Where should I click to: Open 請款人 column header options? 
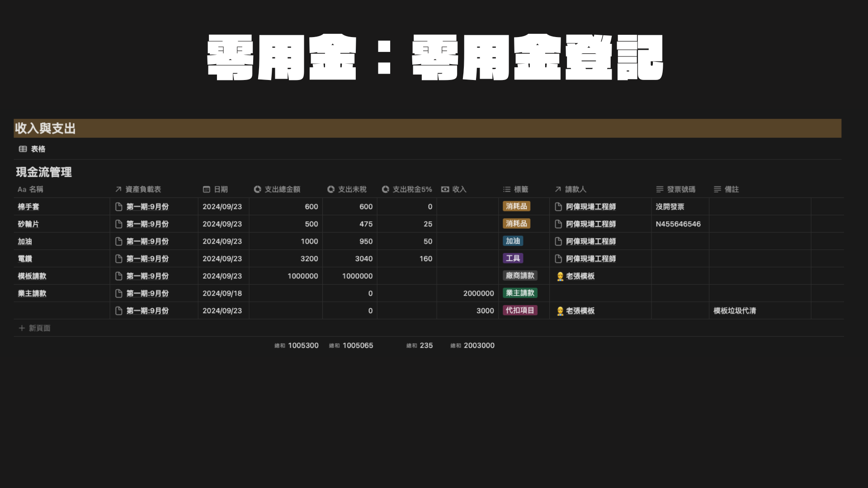tap(575, 189)
